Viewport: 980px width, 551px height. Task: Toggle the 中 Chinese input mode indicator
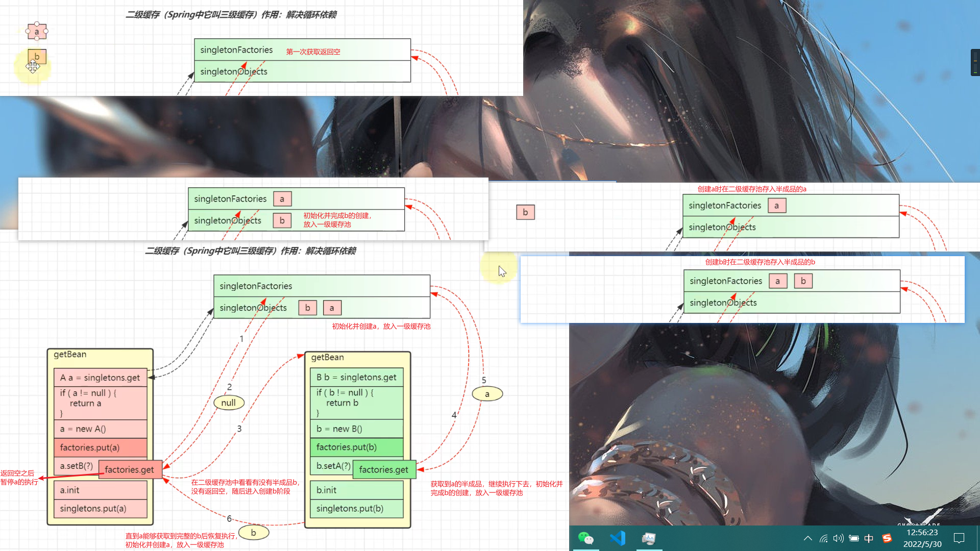pos(869,538)
